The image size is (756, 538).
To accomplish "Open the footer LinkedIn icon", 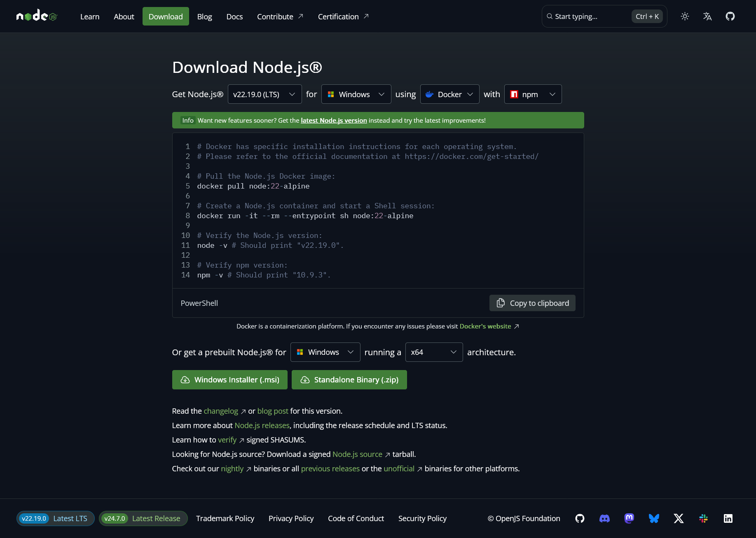I will click(728, 518).
